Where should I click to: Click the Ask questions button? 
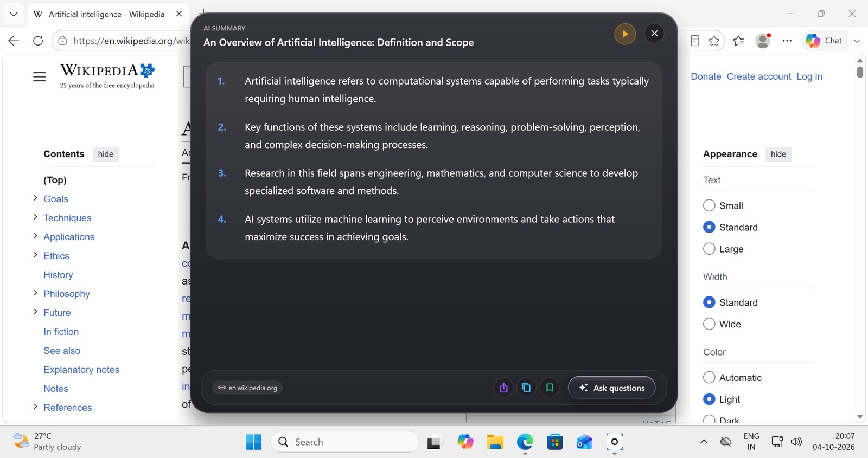tap(611, 388)
